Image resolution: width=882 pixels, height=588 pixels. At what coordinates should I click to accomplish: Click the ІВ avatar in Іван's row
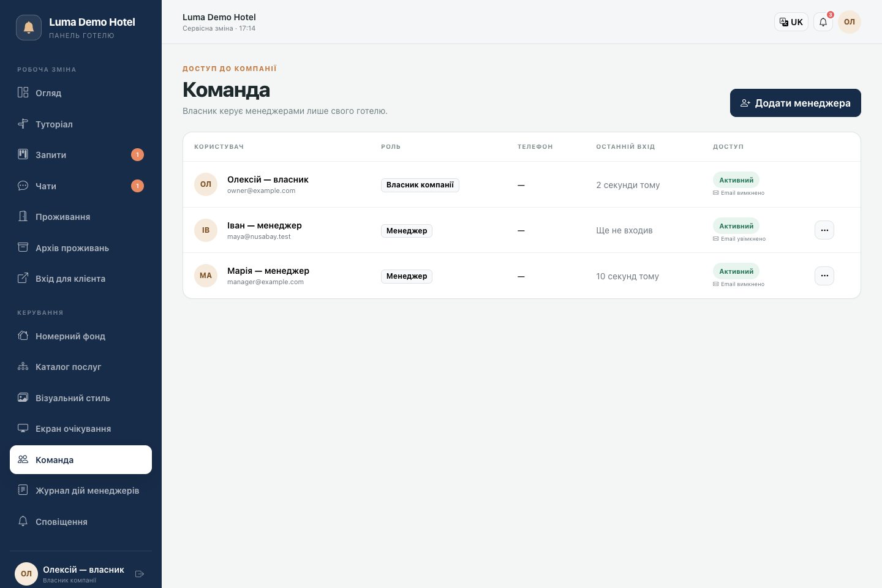206,230
